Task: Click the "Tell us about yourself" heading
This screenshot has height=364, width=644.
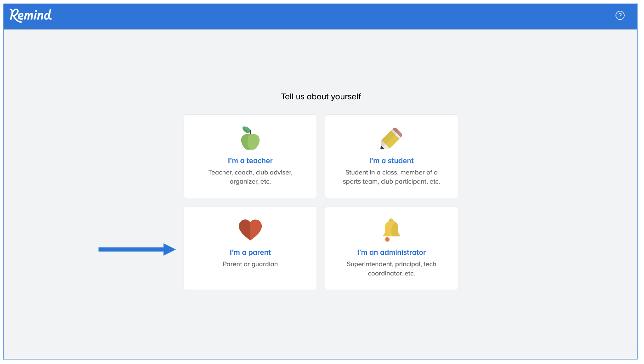Action: 321,97
